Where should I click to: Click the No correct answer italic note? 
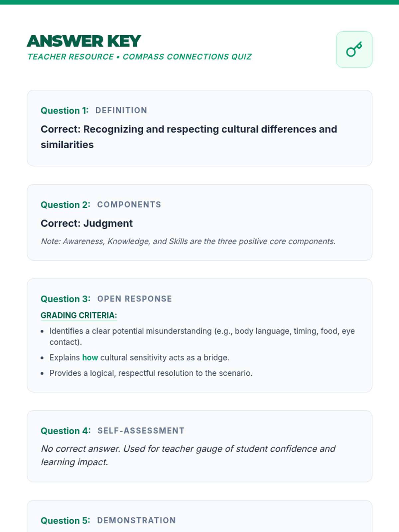[188, 455]
